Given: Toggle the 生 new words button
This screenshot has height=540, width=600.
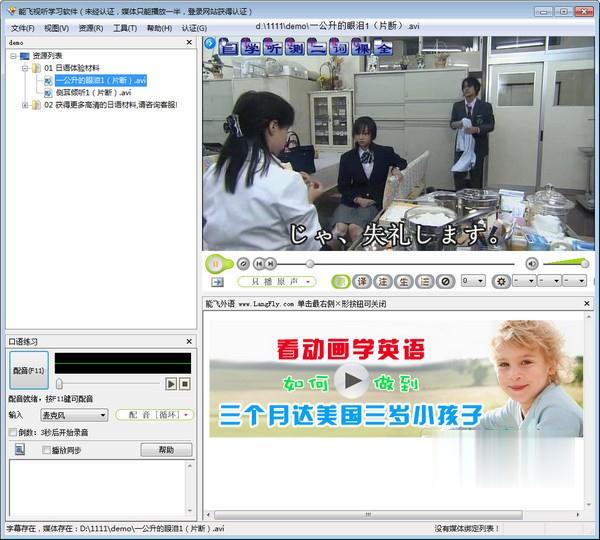Looking at the screenshot, I should click(x=404, y=282).
